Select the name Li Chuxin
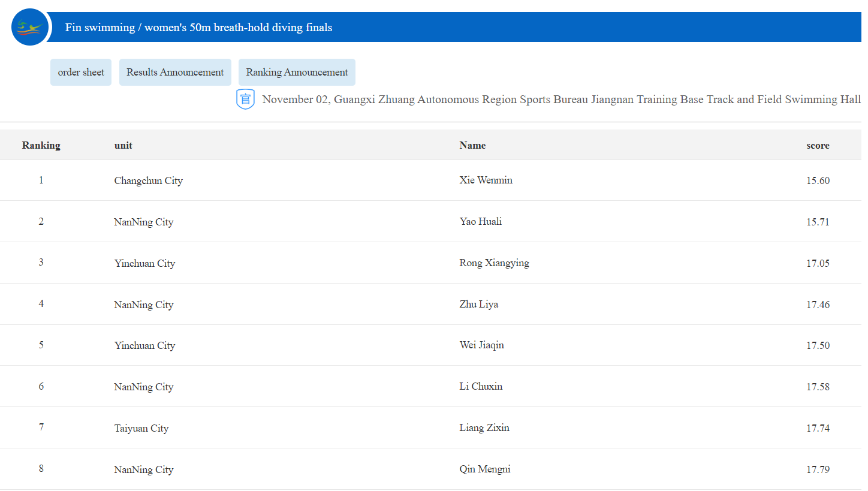Image resolution: width=868 pixels, height=491 pixels. coord(481,386)
